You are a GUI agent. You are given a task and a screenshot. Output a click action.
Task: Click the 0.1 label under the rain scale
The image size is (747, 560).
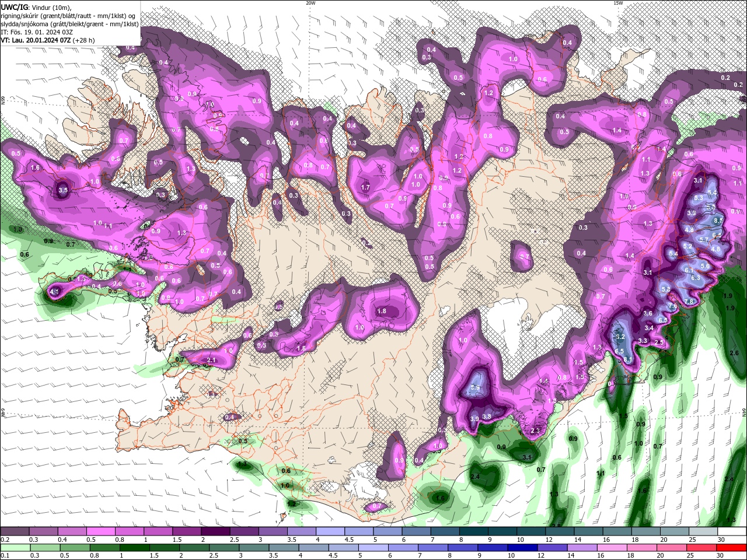tap(5, 556)
